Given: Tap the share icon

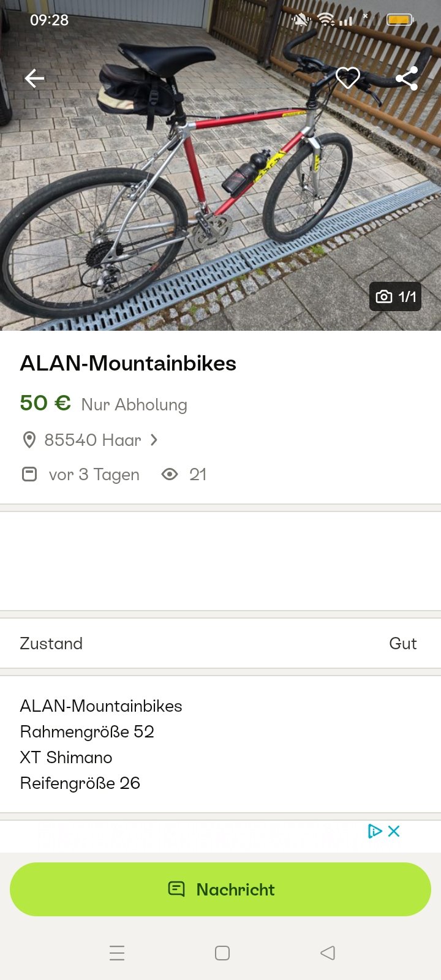Looking at the screenshot, I should 407,78.
